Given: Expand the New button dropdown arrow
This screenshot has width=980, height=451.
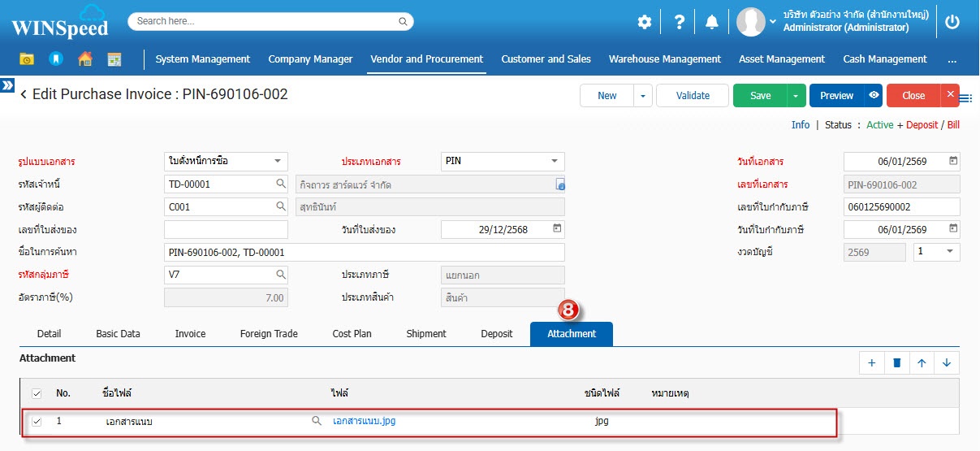Looking at the screenshot, I should coord(643,95).
